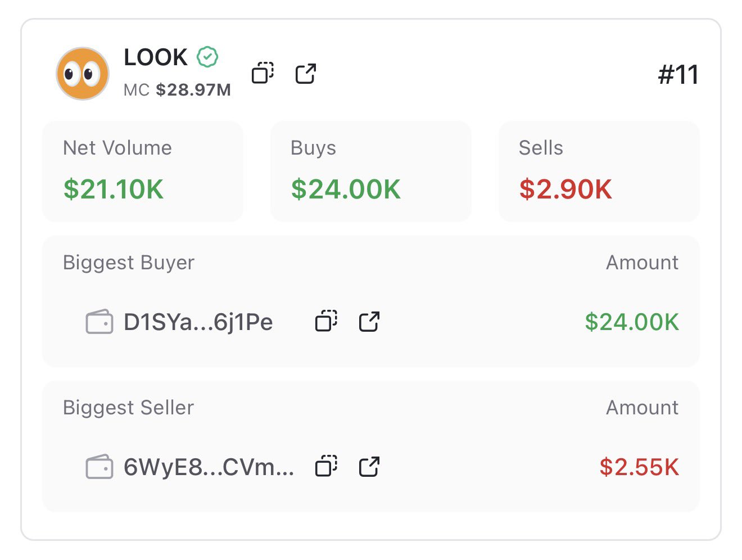Click the green verified badge beside LOOK
742x560 pixels.
point(207,57)
